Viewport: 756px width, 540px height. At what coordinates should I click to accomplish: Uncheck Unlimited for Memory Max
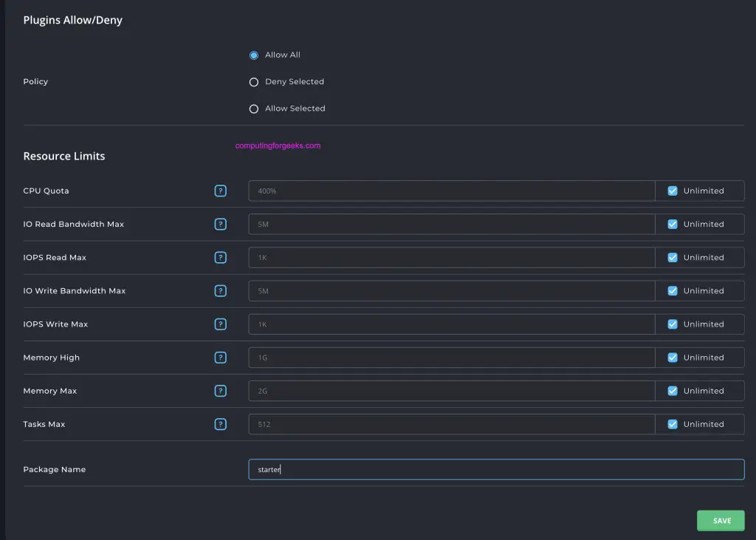(672, 390)
